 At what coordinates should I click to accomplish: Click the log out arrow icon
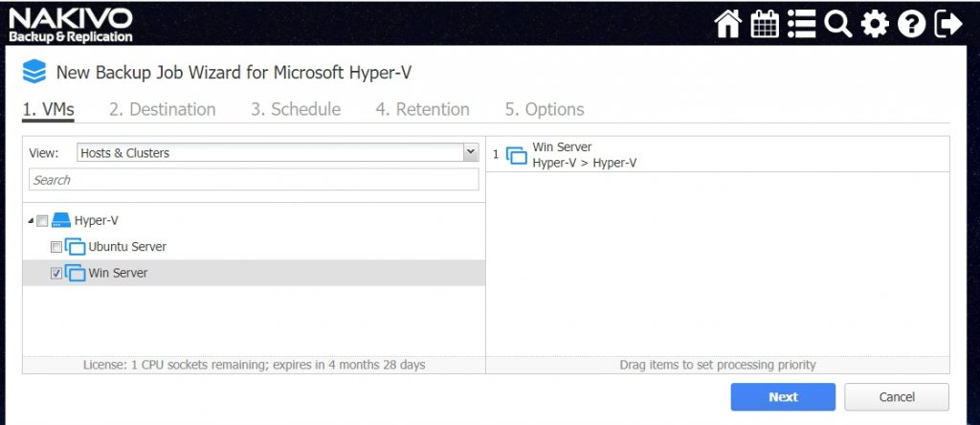coord(947,25)
